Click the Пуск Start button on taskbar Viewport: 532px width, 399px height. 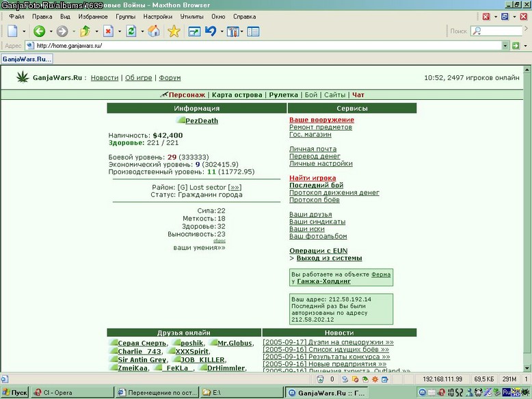[15, 393]
